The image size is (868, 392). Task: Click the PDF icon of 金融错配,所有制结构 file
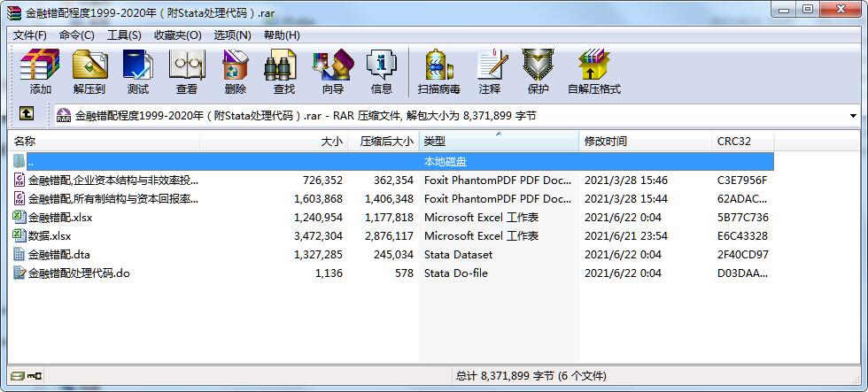(19, 198)
